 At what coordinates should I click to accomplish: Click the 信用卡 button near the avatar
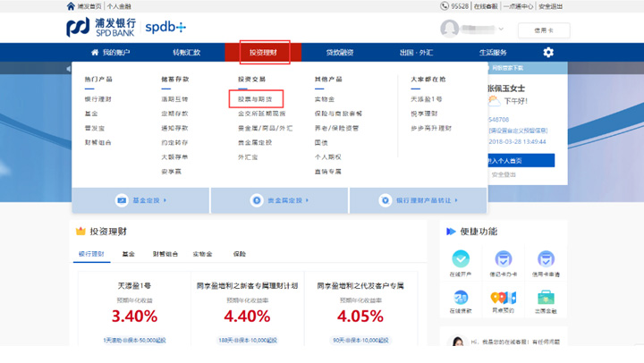click(544, 30)
